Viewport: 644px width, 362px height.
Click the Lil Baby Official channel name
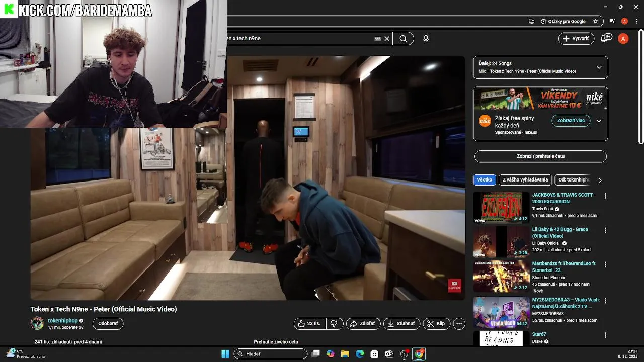tap(546, 243)
